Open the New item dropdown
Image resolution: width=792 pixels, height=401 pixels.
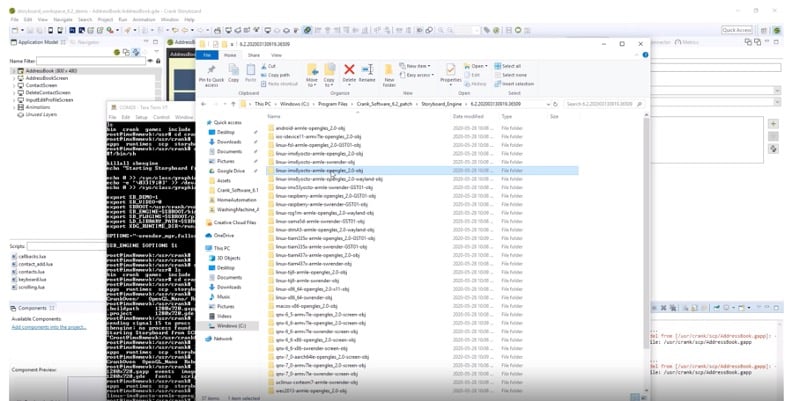pos(415,66)
